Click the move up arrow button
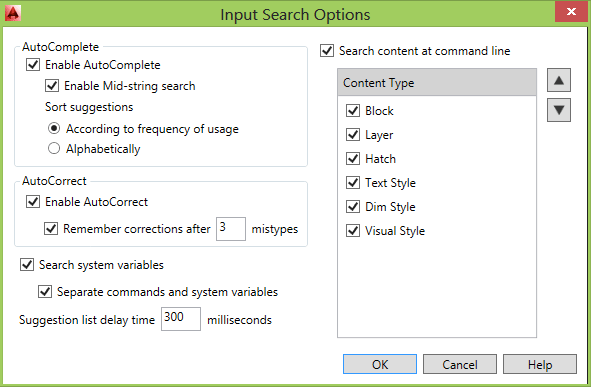Viewport: 591px width, 387px height. tap(559, 80)
